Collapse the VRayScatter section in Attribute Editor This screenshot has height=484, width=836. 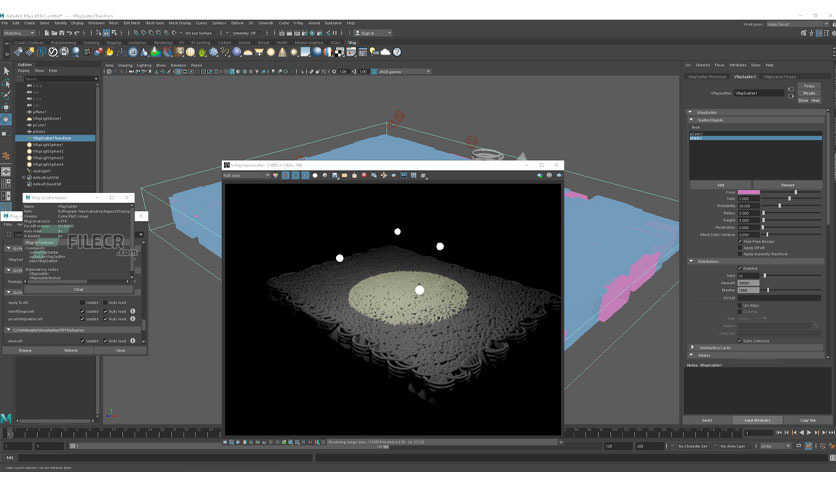click(690, 112)
